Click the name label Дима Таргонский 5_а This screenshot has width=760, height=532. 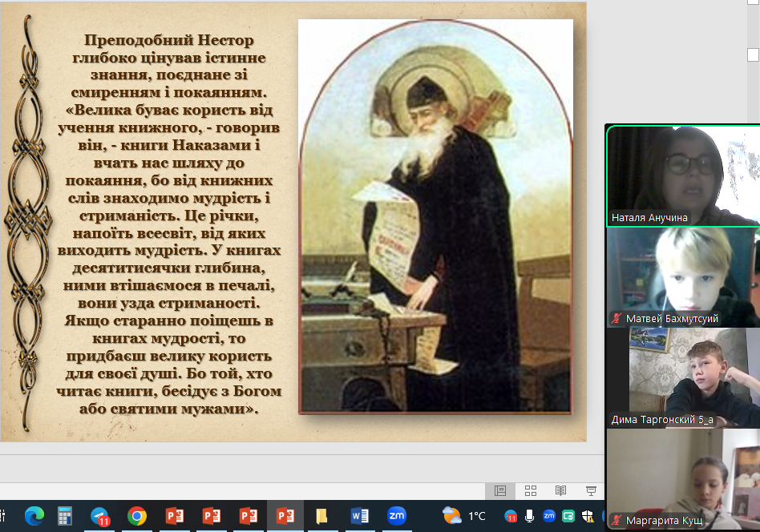pos(662,420)
